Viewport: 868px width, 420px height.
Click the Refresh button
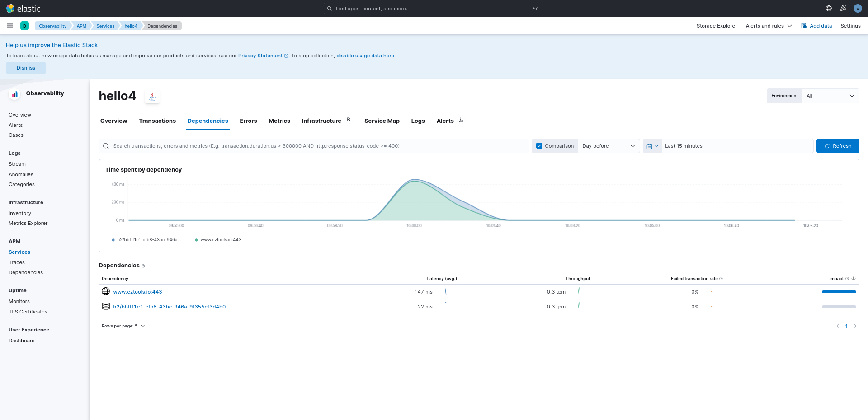pyautogui.click(x=838, y=146)
